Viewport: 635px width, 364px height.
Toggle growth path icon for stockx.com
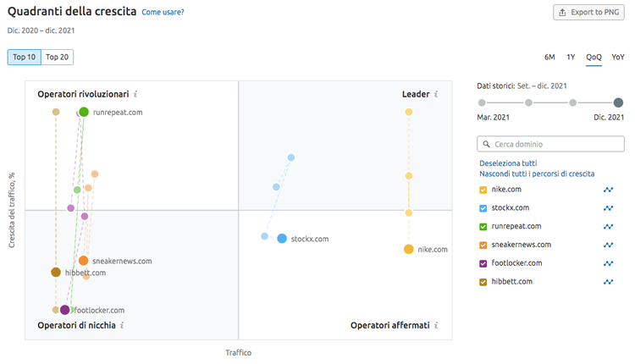coord(608,208)
